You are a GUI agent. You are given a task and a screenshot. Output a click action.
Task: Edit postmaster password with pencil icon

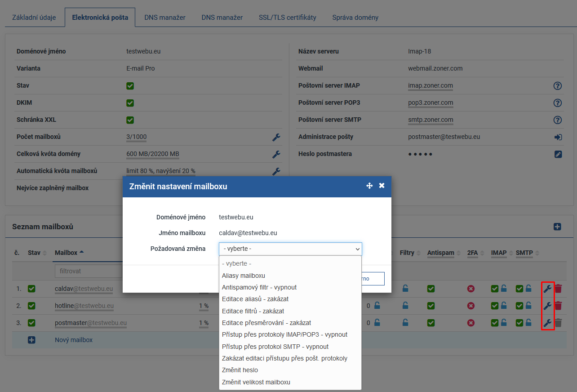click(x=558, y=154)
